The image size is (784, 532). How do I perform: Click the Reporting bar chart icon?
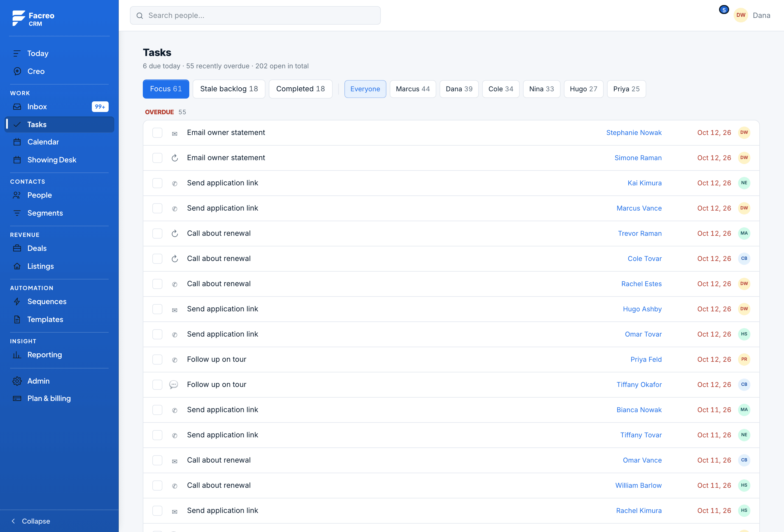pos(17,355)
